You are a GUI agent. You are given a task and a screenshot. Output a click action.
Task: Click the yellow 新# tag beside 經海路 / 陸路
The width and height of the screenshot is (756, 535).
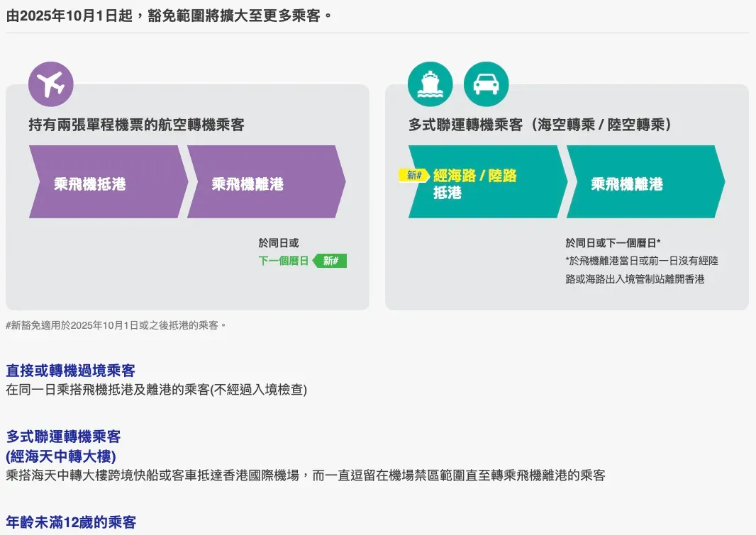(x=413, y=175)
